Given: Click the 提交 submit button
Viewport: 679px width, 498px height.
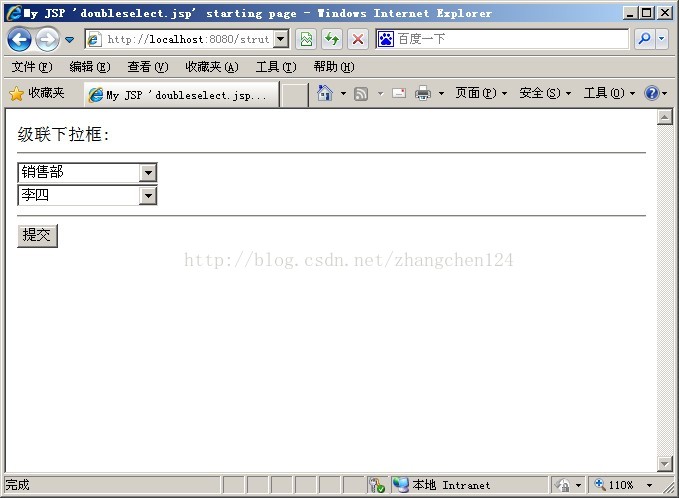Looking at the screenshot, I should [37, 236].
